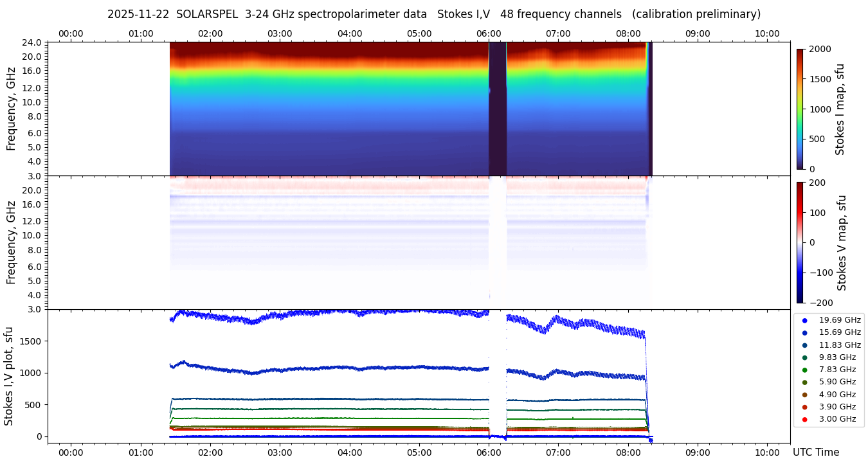Click the Stokes I map colorbar
Viewport: 868px width, 466px height.
pos(800,109)
